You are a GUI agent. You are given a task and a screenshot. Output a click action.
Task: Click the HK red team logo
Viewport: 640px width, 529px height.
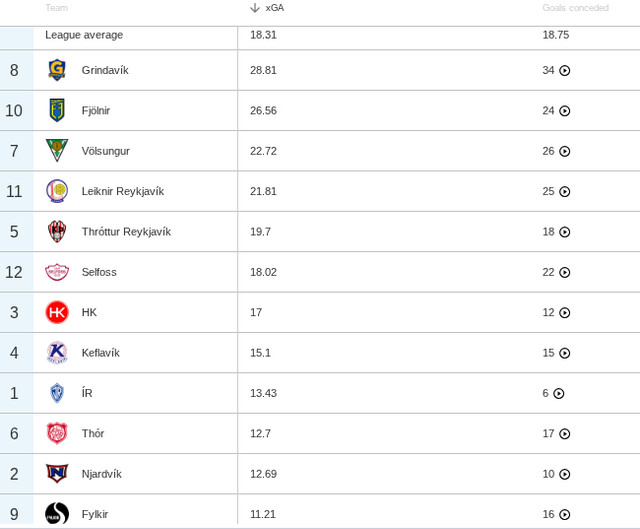pyautogui.click(x=57, y=312)
